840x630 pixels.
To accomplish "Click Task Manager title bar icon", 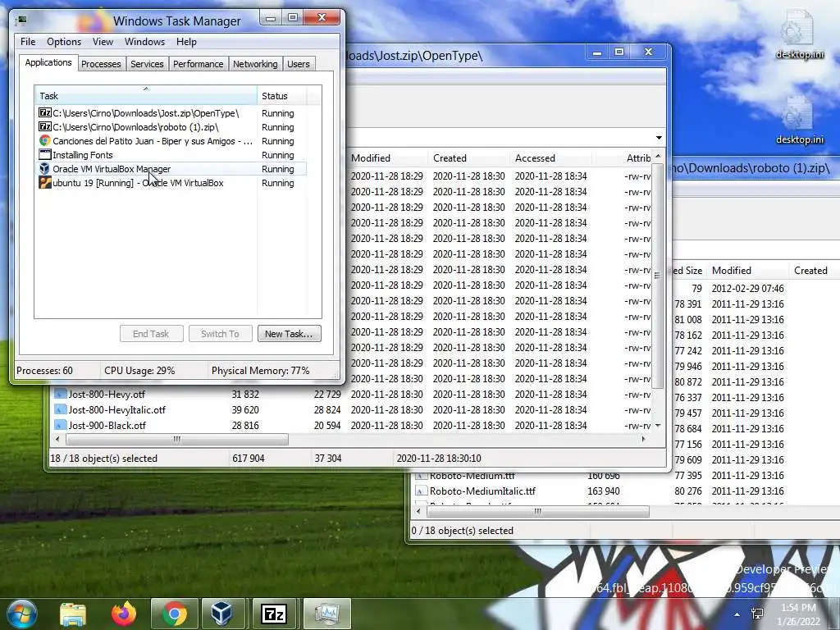I will tap(21, 21).
